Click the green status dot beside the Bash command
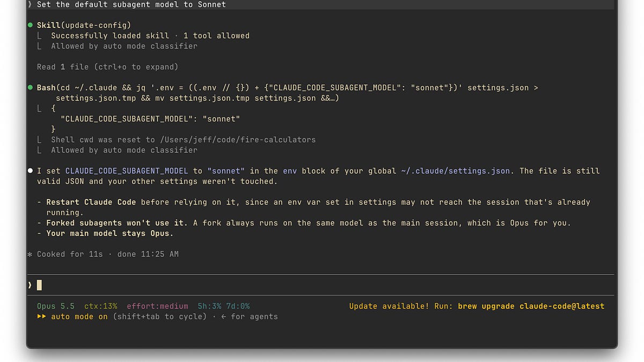This screenshot has width=644, height=362. coord(30,87)
